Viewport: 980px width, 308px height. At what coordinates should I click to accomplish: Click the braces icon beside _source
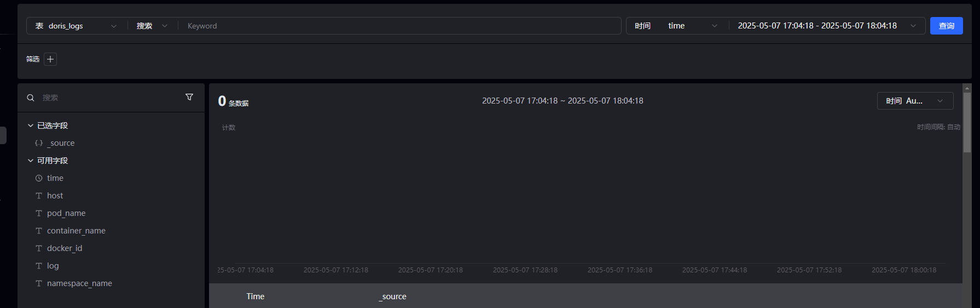39,143
